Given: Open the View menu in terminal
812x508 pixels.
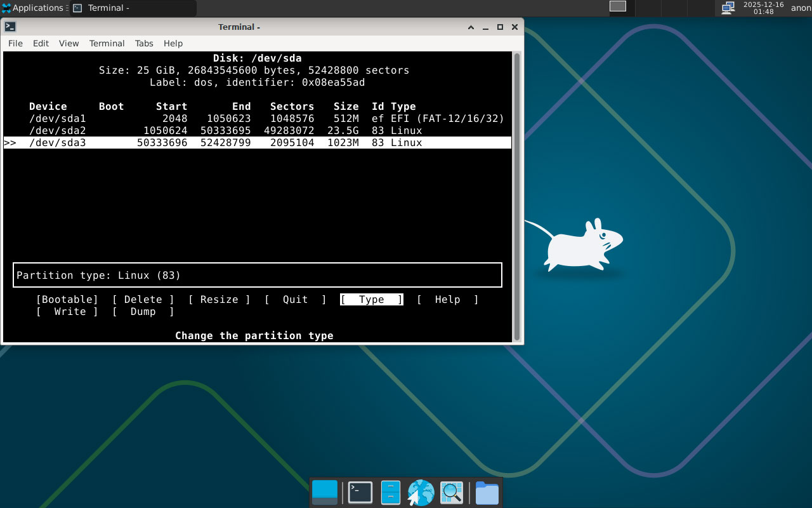Looking at the screenshot, I should [69, 43].
